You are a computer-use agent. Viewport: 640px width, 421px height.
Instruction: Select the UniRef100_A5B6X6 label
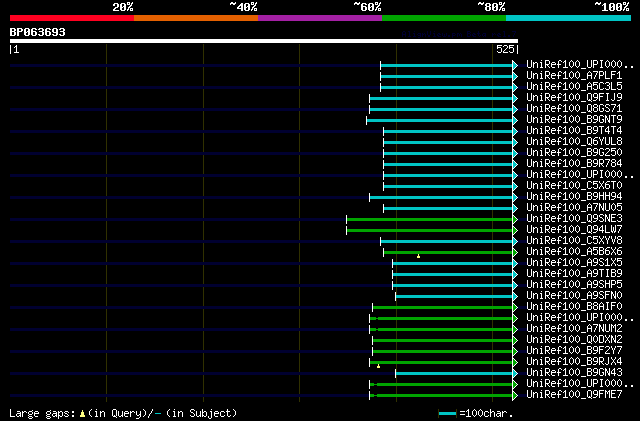coord(574,252)
